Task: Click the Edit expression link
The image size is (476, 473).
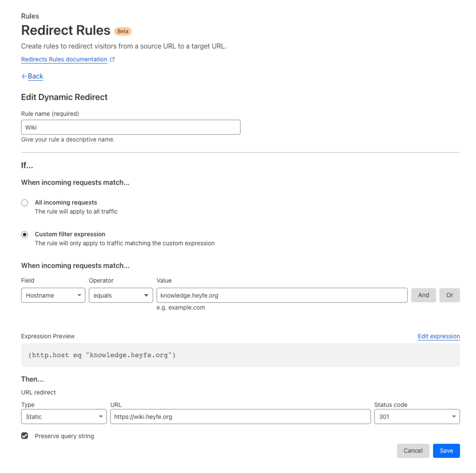Action: [x=438, y=336]
